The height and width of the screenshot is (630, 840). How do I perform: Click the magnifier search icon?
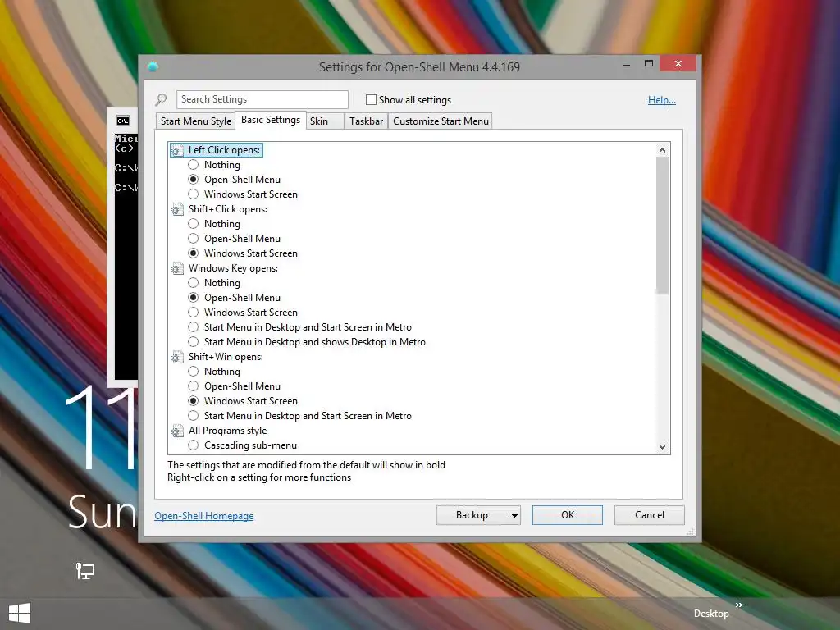point(162,99)
